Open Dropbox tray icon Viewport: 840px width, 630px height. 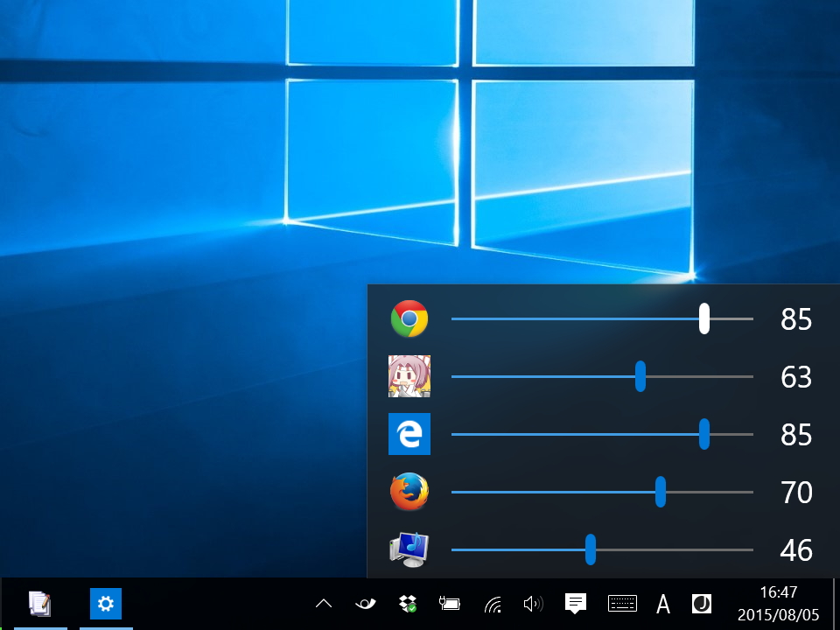tap(409, 604)
